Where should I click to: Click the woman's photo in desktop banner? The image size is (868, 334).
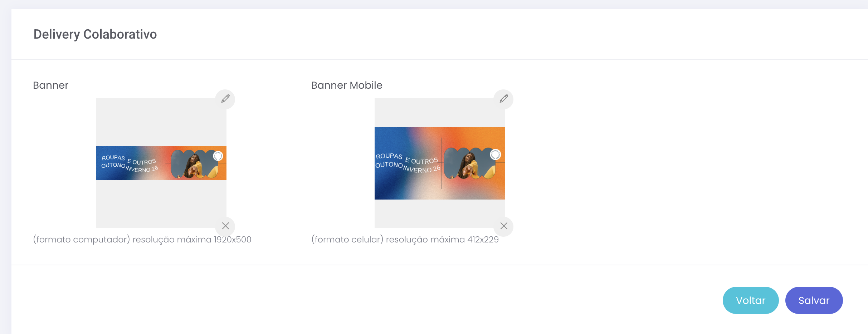click(x=195, y=164)
